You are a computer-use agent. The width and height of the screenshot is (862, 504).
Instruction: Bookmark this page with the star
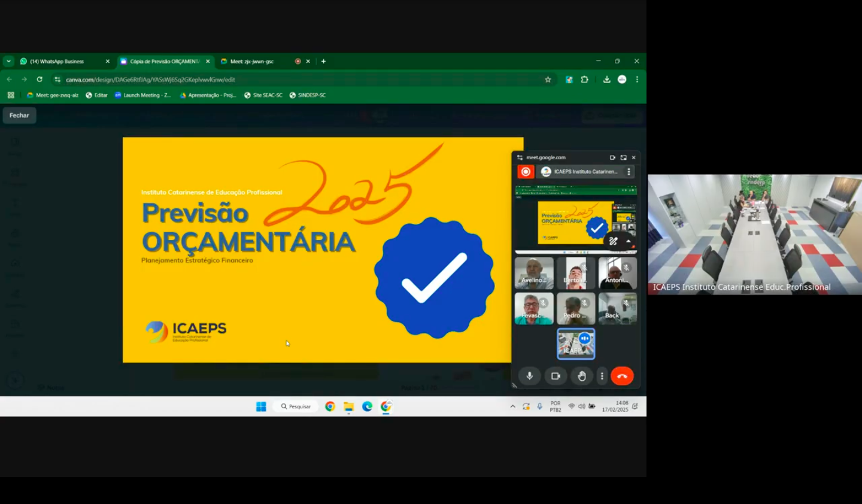tap(548, 80)
